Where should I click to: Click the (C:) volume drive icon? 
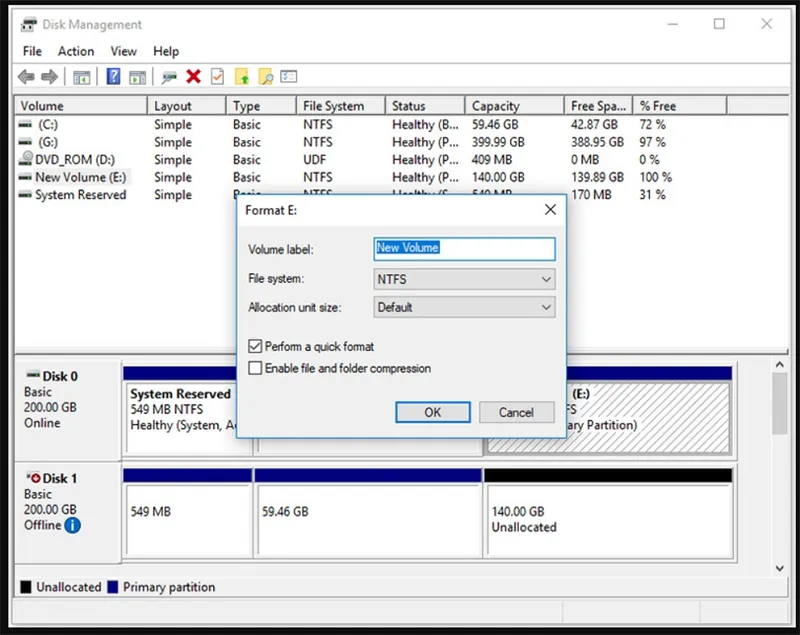tap(25, 124)
